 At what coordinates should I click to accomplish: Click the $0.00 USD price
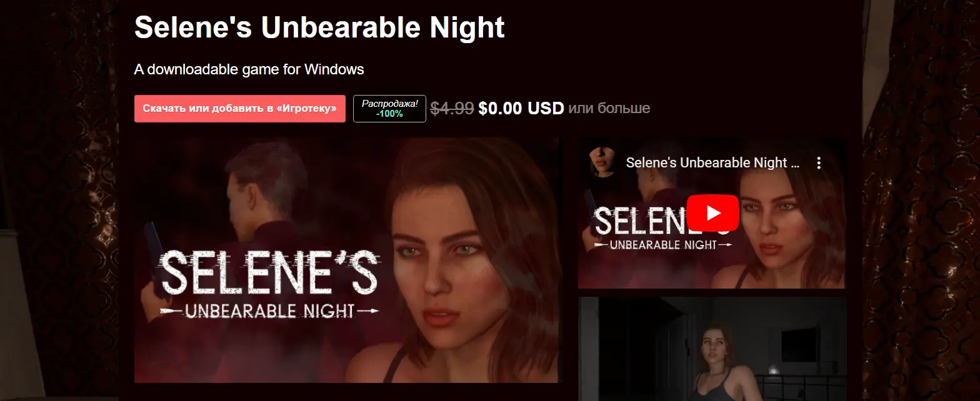coord(521,109)
